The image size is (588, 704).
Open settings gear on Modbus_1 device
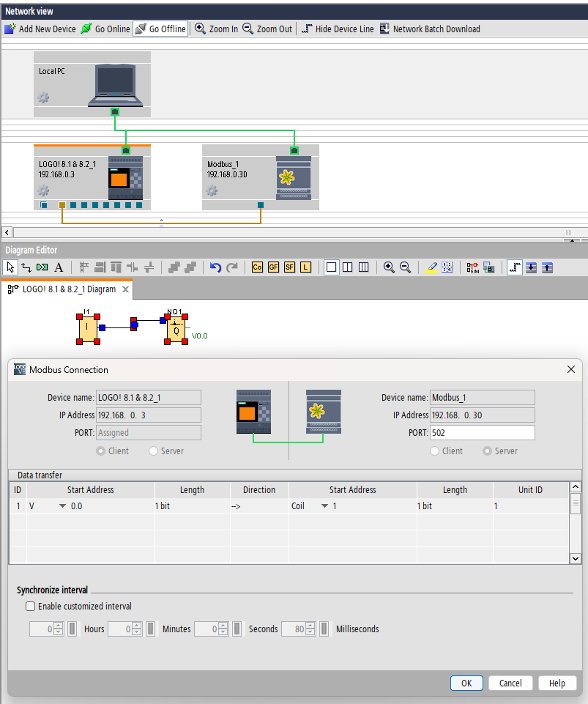point(212,190)
